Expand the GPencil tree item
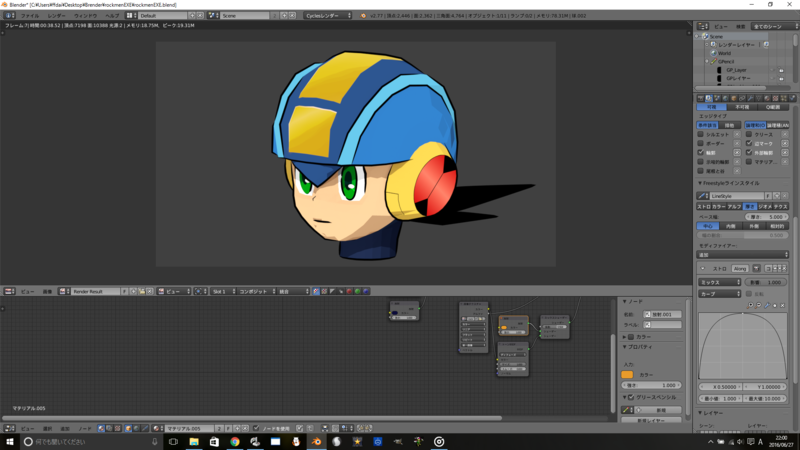This screenshot has width=800, height=450. tap(707, 61)
